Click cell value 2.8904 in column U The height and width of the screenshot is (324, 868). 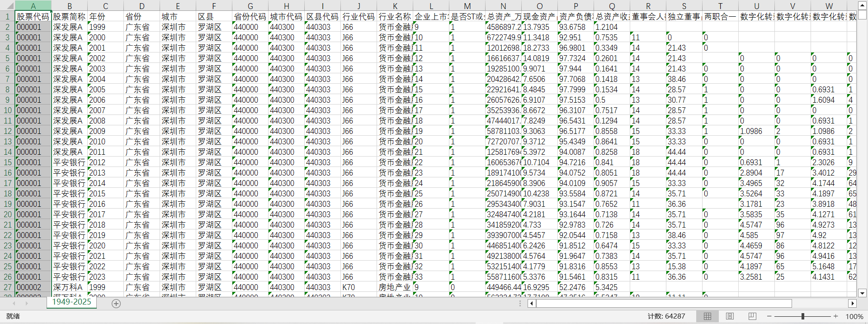click(x=756, y=172)
